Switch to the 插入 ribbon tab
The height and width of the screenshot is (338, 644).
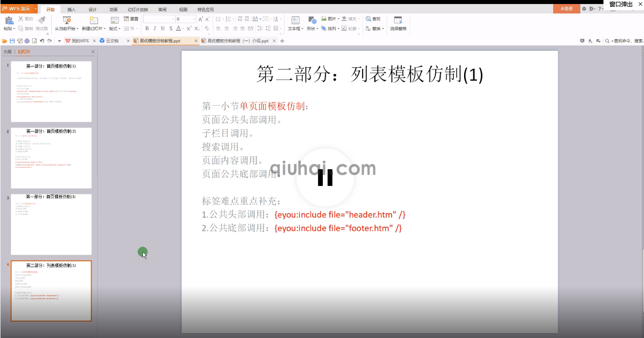[x=72, y=9]
